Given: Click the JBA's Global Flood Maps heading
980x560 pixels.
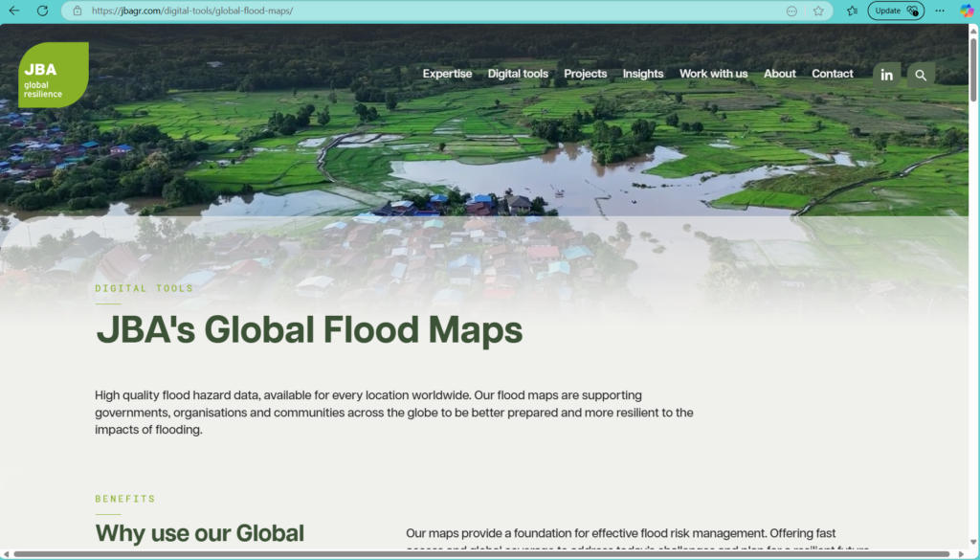Looking at the screenshot, I should (309, 330).
